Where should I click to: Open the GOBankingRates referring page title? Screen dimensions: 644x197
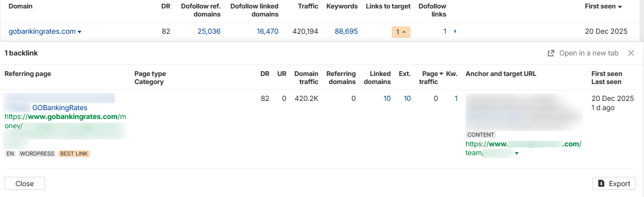pos(60,108)
